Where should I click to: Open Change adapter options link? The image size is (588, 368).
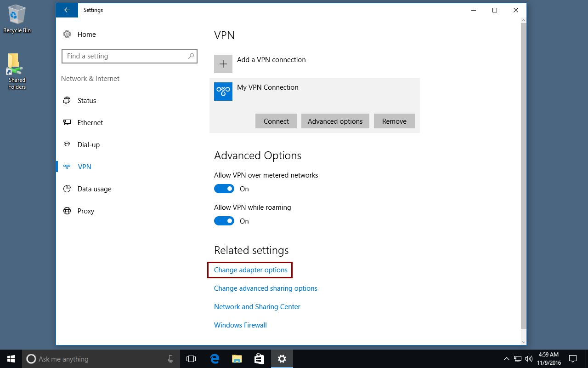coord(251,270)
